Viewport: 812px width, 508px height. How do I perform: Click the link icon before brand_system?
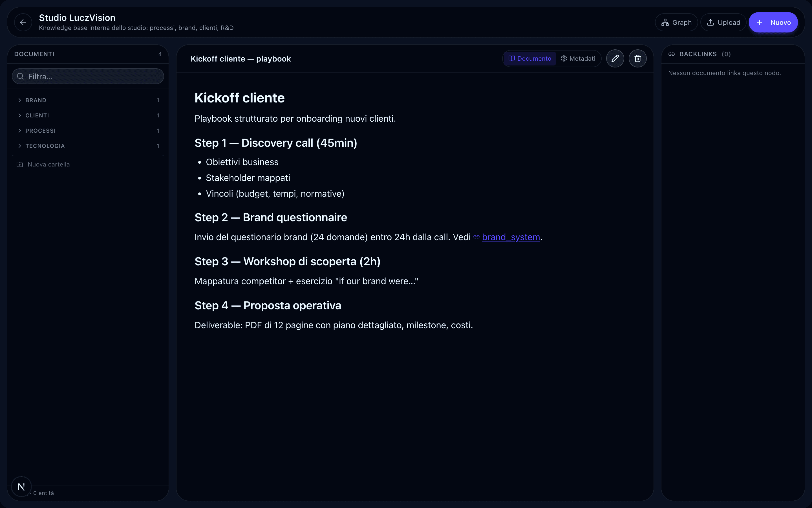(x=476, y=237)
